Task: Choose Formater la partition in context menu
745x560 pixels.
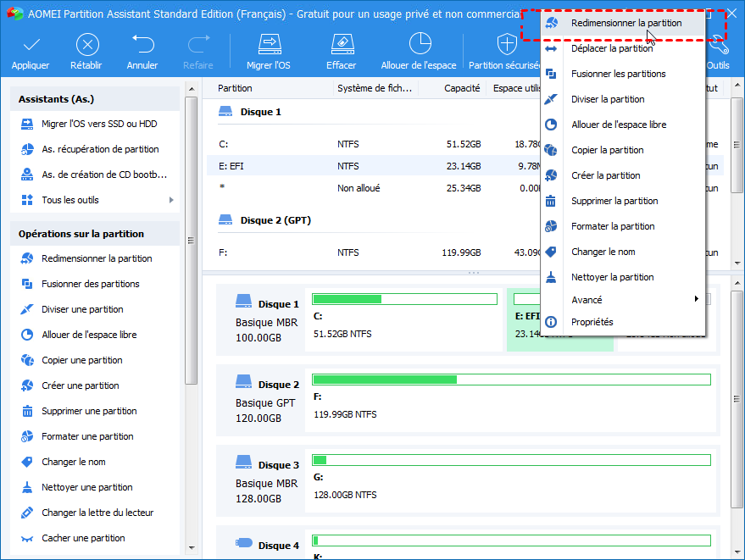Action: point(622,226)
